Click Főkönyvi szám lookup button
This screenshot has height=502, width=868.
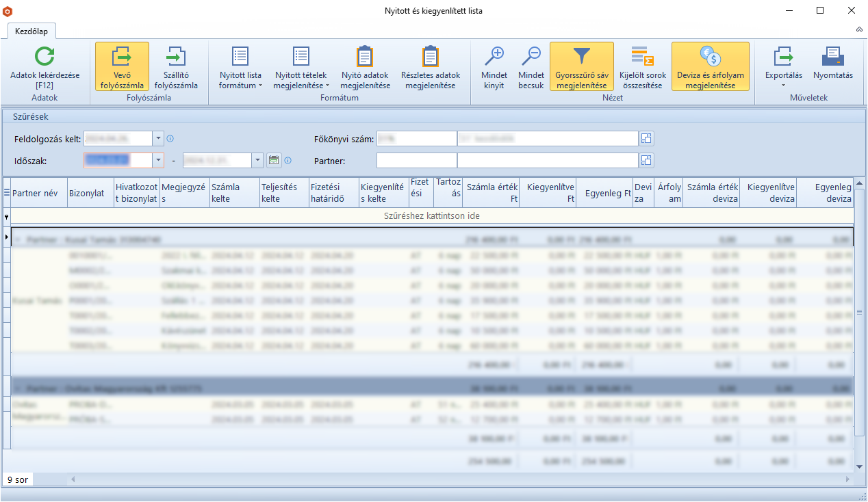[x=646, y=139]
